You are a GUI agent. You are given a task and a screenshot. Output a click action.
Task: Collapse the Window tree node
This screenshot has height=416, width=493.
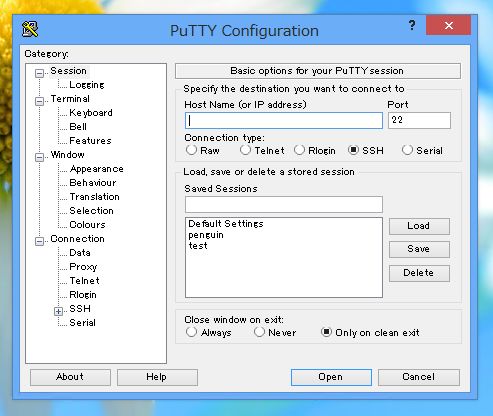click(39, 157)
